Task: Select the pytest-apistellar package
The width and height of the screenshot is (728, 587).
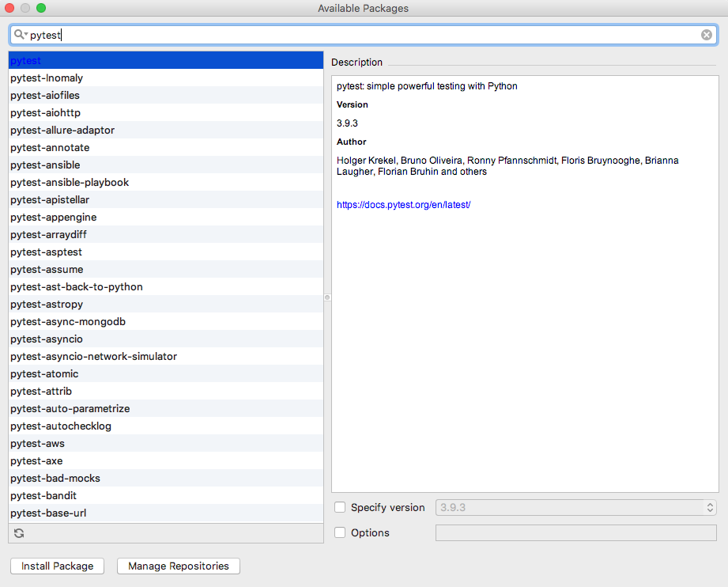Action: 166,200
